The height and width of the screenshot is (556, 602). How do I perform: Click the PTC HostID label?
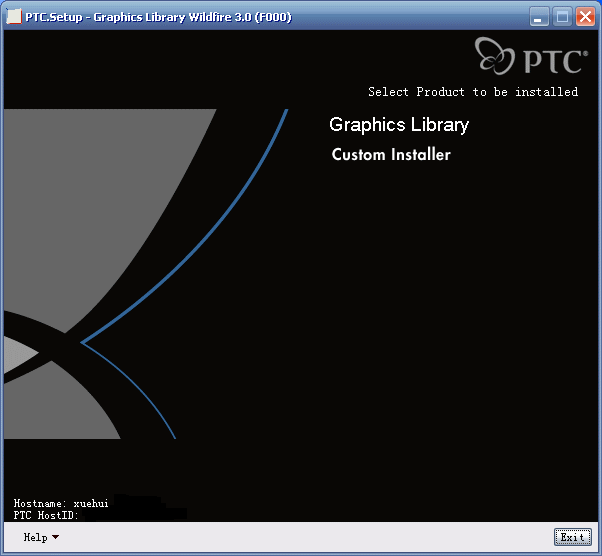[x=45, y=515]
